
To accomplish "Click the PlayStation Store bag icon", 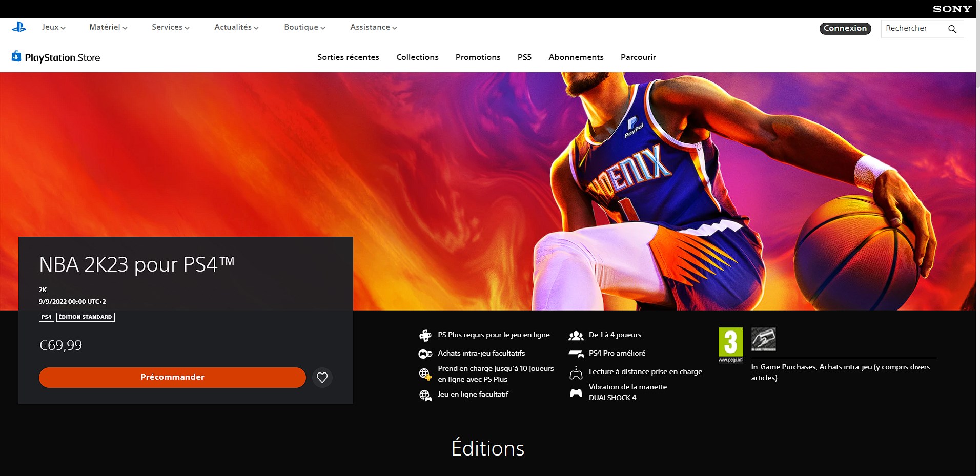I will 16,56.
